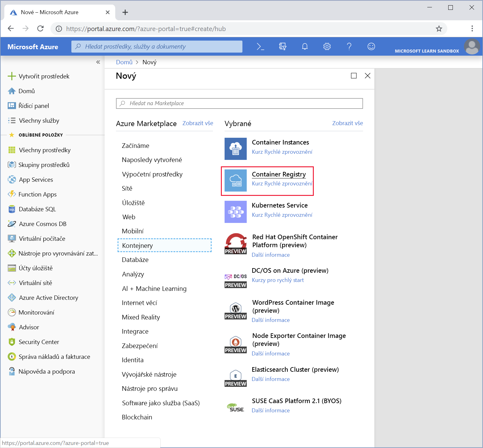This screenshot has width=483, height=448.
Task: Open Kubernetes Service Kurz Rychlé zprovoznění link
Action: pos(282,215)
